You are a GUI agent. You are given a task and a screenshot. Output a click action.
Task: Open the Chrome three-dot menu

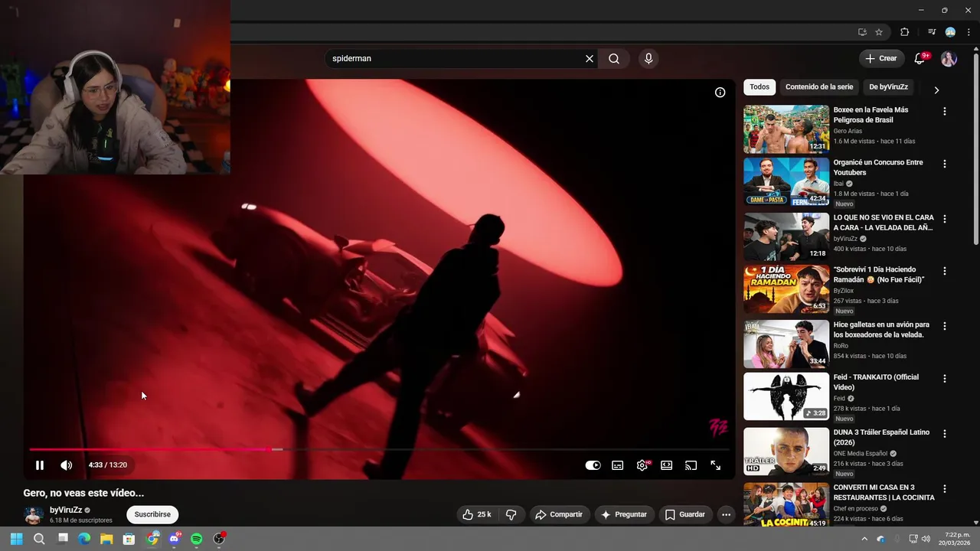969,32
